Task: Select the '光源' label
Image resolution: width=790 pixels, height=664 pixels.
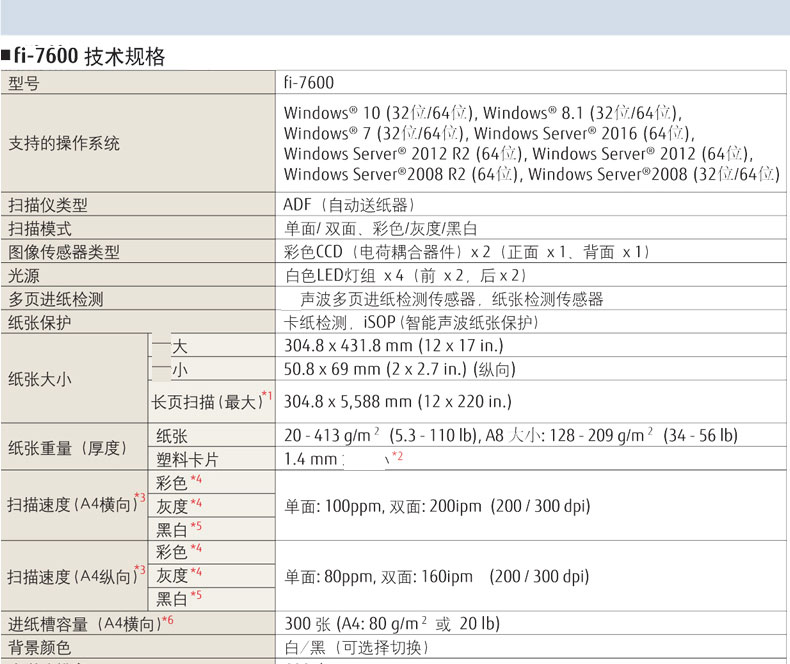Action: coord(24,276)
